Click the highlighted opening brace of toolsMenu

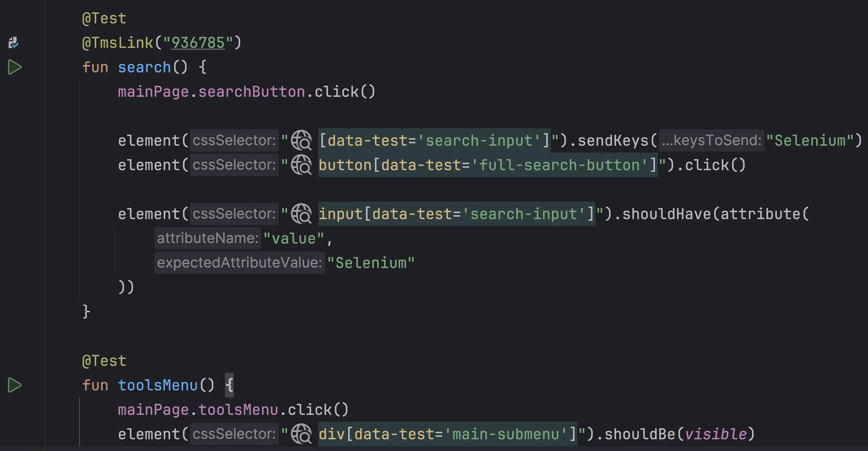pyautogui.click(x=229, y=385)
